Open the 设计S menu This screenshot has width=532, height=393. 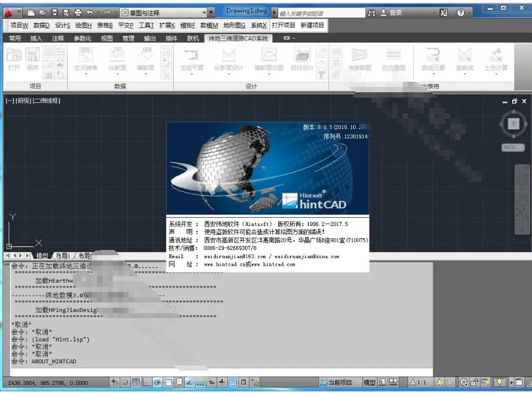(63, 26)
